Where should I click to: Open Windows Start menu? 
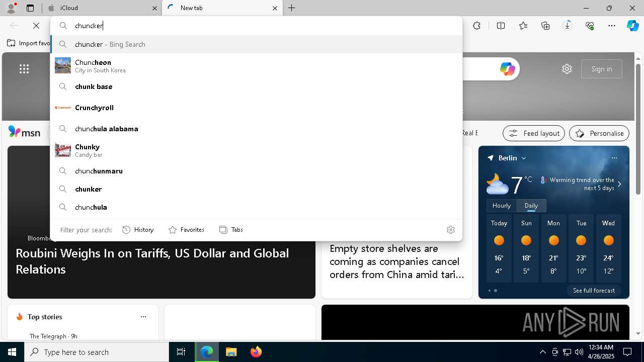12,352
